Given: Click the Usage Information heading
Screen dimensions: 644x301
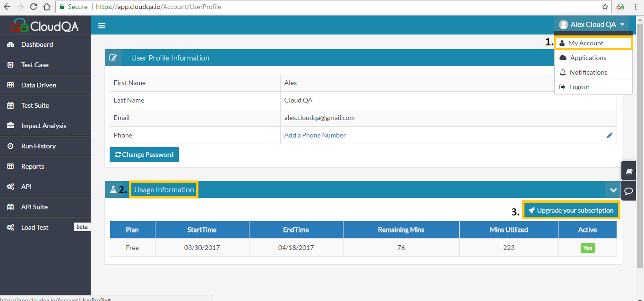Looking at the screenshot, I should point(164,189).
